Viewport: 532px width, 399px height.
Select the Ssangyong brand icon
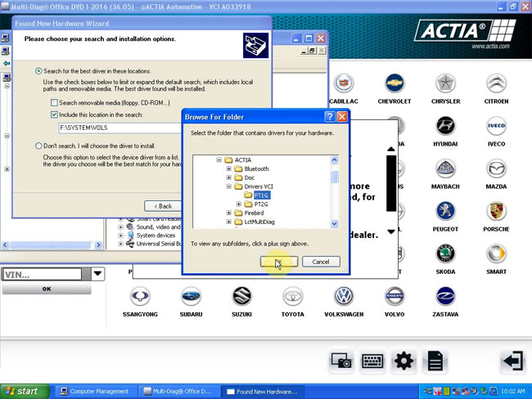pos(140,296)
